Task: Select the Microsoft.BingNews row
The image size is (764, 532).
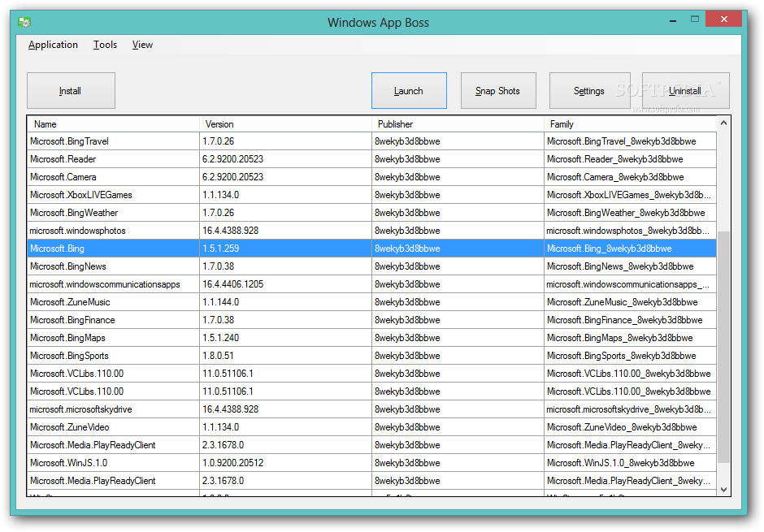Action: coord(371,266)
